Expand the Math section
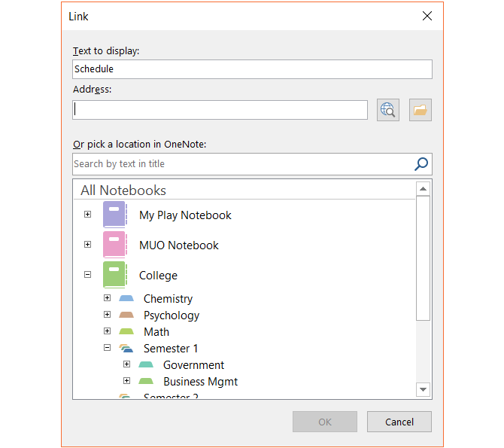The image size is (504, 448). [x=107, y=331]
